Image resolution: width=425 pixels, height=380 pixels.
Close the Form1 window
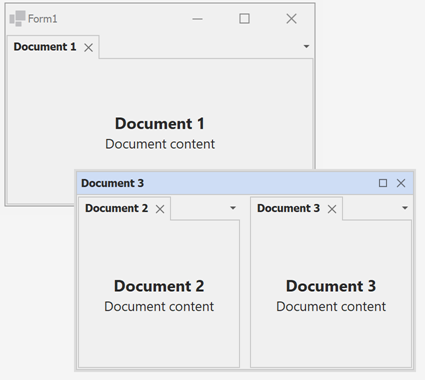(x=291, y=19)
